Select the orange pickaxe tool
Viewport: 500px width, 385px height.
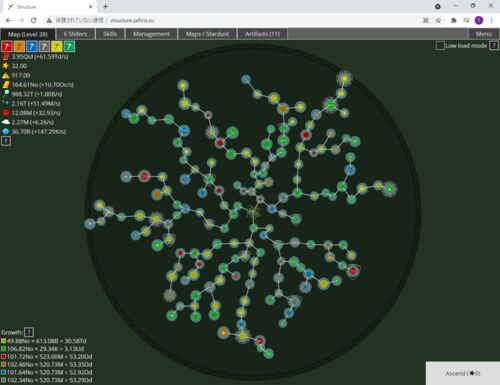click(19, 47)
